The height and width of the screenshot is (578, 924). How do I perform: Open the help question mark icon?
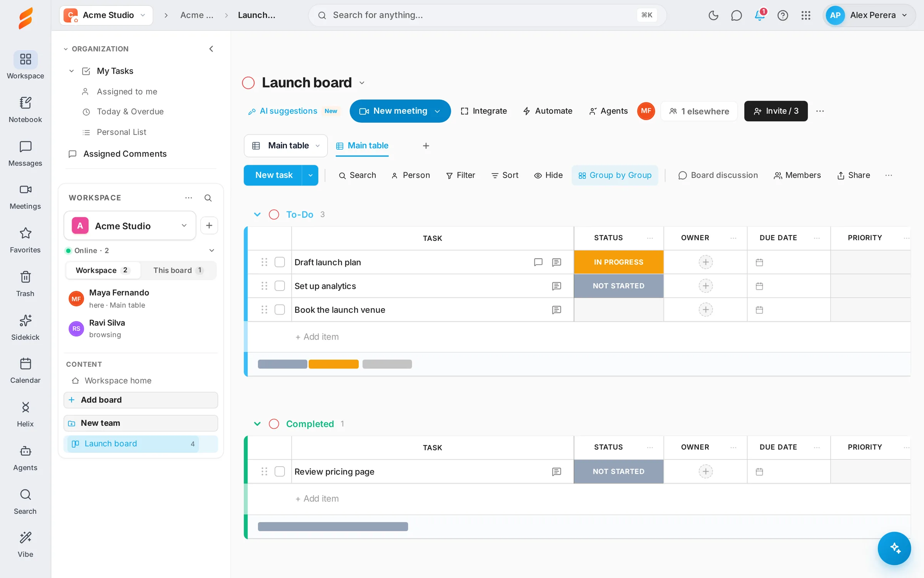(783, 15)
